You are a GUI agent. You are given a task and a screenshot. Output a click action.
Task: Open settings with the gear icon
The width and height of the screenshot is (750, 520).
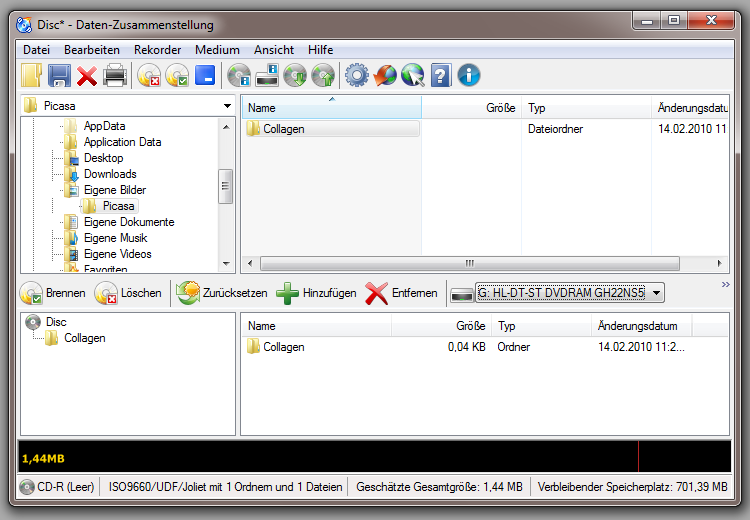click(356, 75)
